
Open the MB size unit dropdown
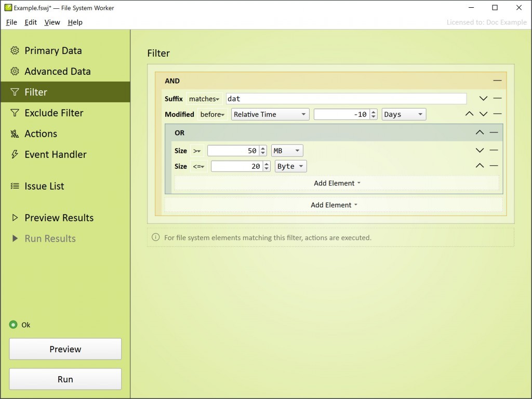point(287,151)
